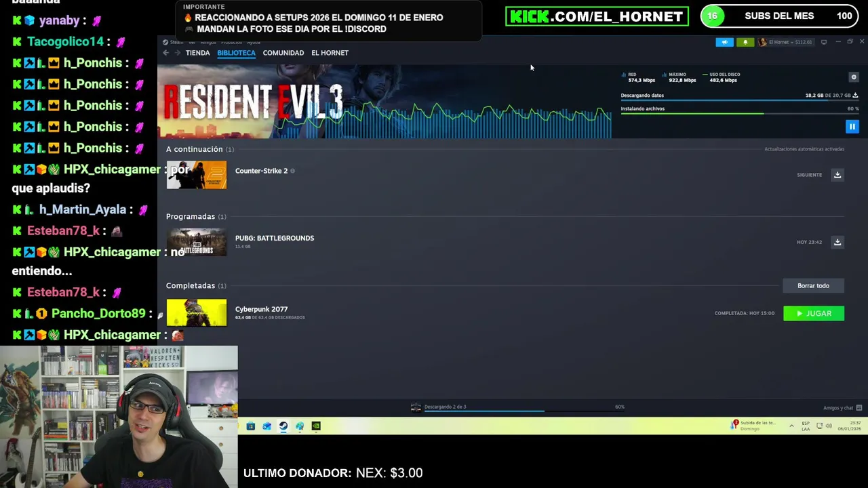Image resolution: width=868 pixels, height=488 pixels.
Task: Pause the Resident Evil 3 download
Action: tap(852, 126)
